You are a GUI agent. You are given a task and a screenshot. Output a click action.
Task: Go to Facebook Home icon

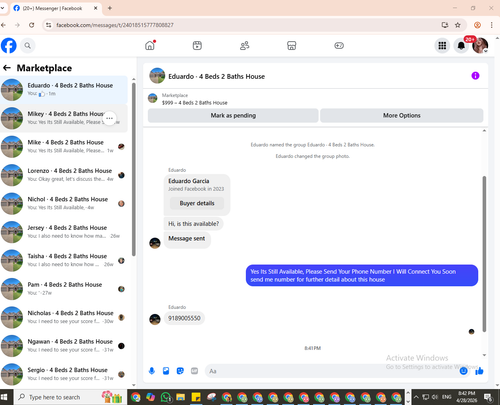coord(150,45)
